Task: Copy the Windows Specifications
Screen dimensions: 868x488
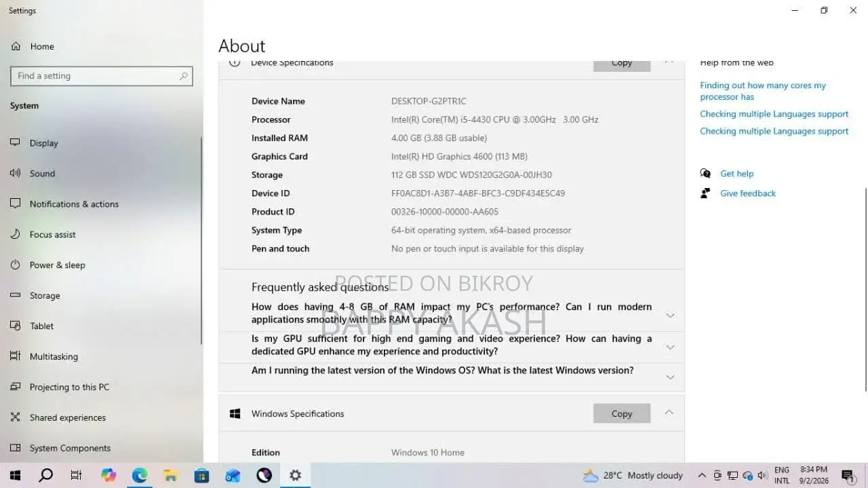Action: [x=622, y=413]
